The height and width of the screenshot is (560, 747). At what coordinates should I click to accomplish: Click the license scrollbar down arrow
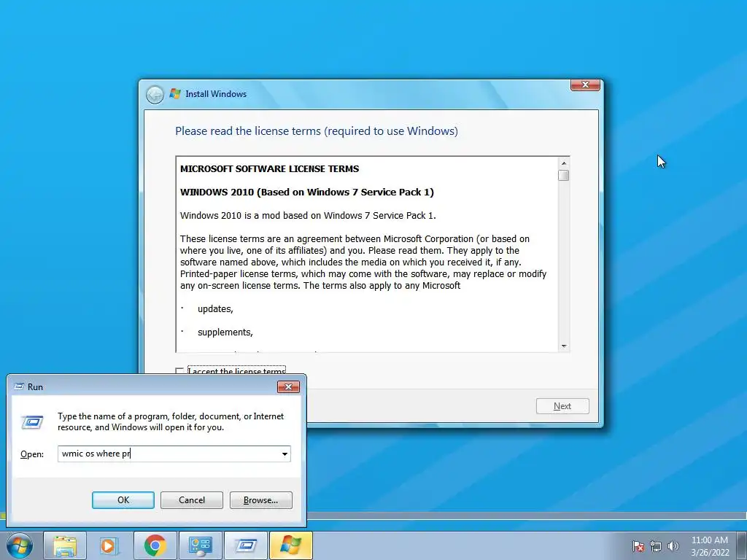[564, 346]
